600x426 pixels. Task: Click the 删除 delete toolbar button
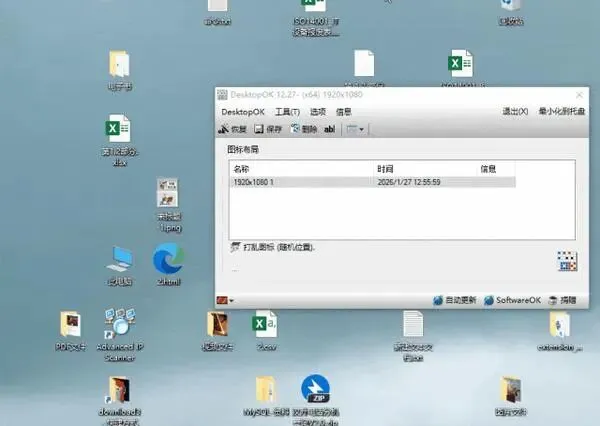tap(304, 129)
